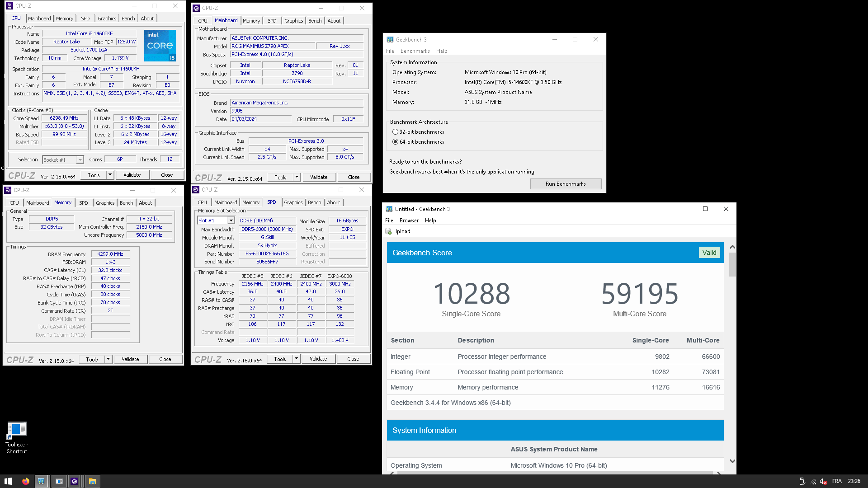Click the Multi-Core Score 59195
This screenshot has height=488, width=868.
click(640, 294)
